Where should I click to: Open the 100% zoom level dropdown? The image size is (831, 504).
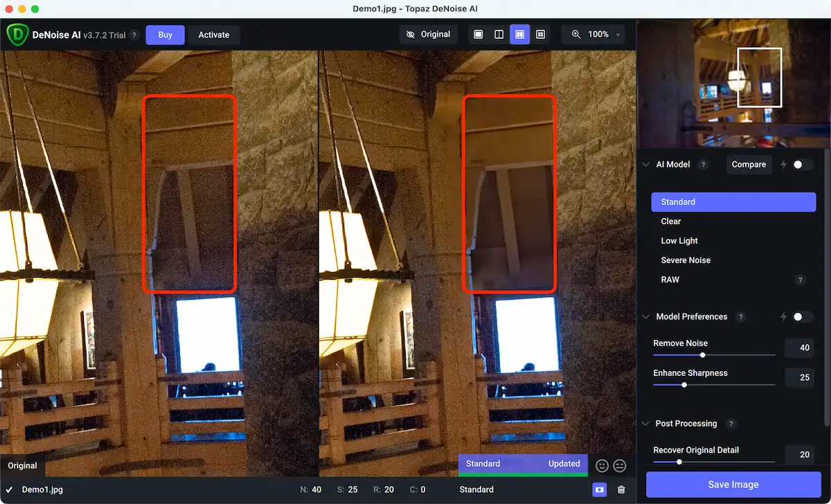[603, 34]
